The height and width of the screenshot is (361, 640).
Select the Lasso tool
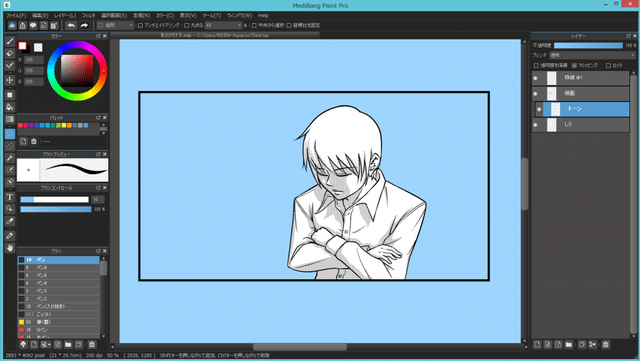pyautogui.click(x=10, y=146)
